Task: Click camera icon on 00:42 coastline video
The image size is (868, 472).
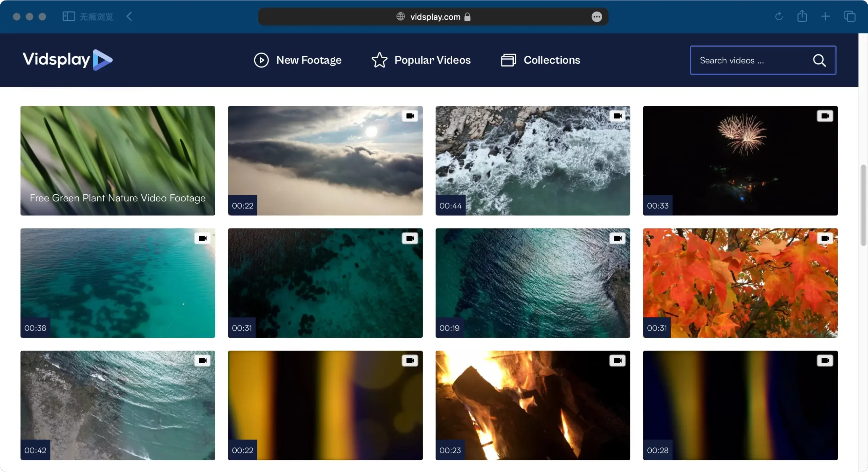Action: tap(202, 360)
